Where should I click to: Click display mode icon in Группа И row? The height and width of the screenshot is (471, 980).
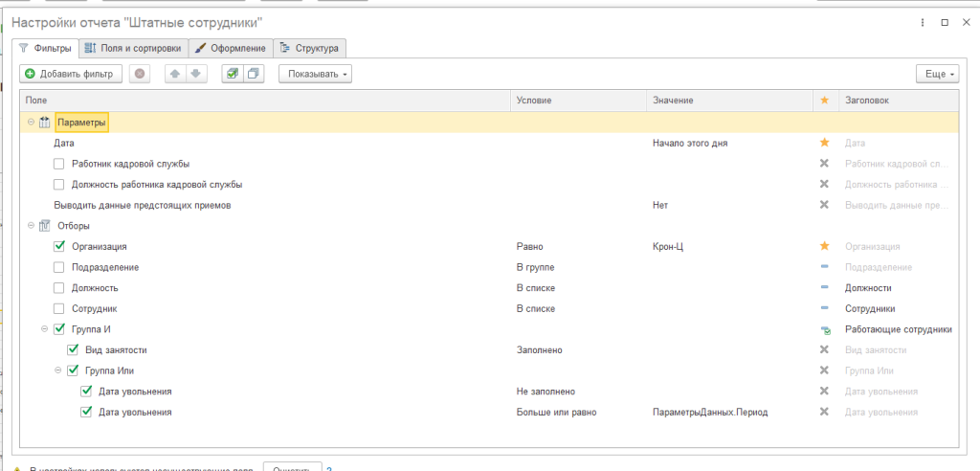tap(824, 329)
